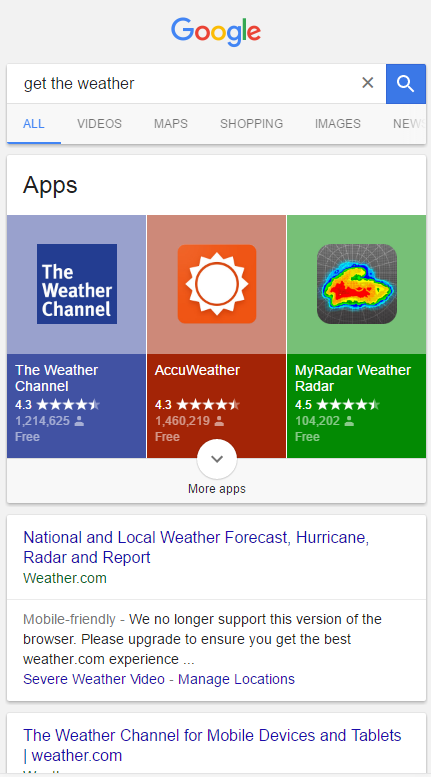Open the News tab
This screenshot has height=777, width=431.
click(409, 123)
